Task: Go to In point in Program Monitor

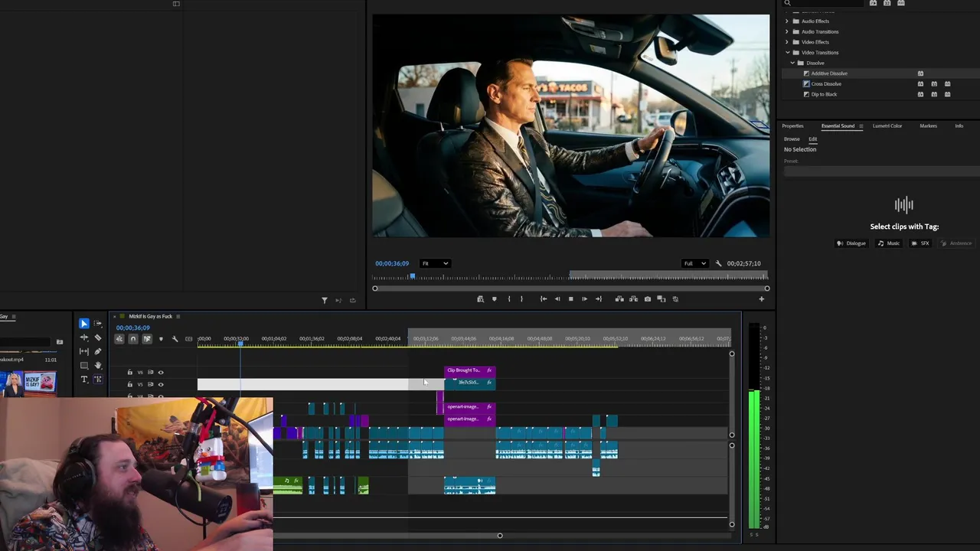Action: click(544, 298)
